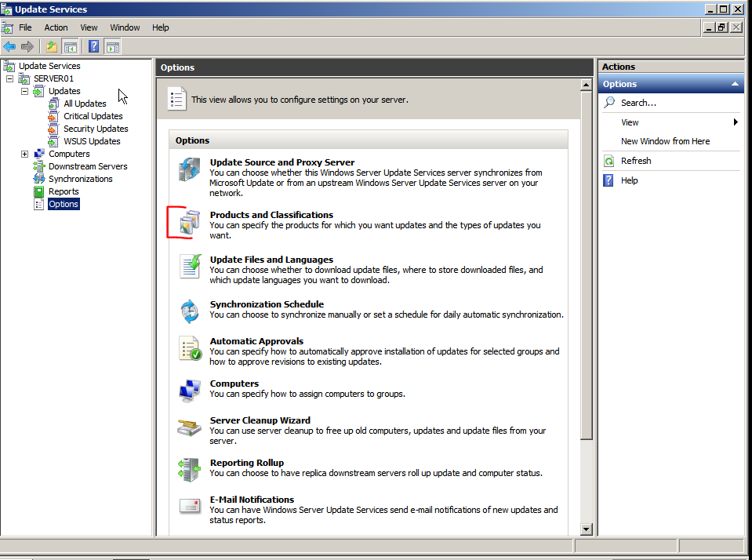The image size is (752, 560).
Task: Select the Updates label in the tree
Action: pyautogui.click(x=64, y=91)
